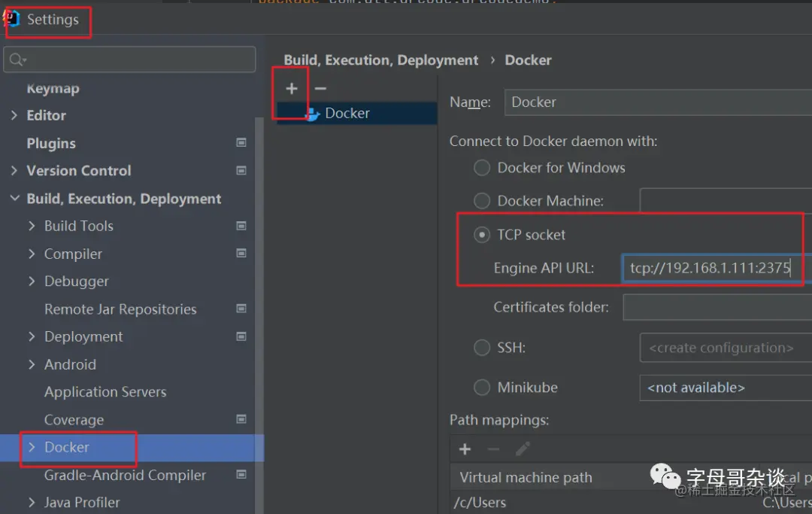The image size is (812, 514).
Task: Add a path mapping with plus icon
Action: point(465,449)
